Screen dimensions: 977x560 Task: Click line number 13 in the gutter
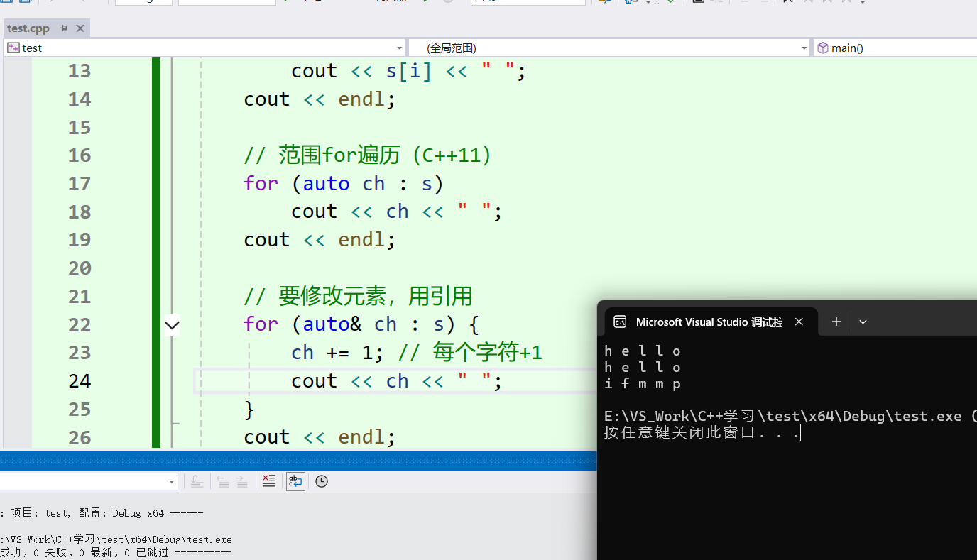[x=80, y=71]
